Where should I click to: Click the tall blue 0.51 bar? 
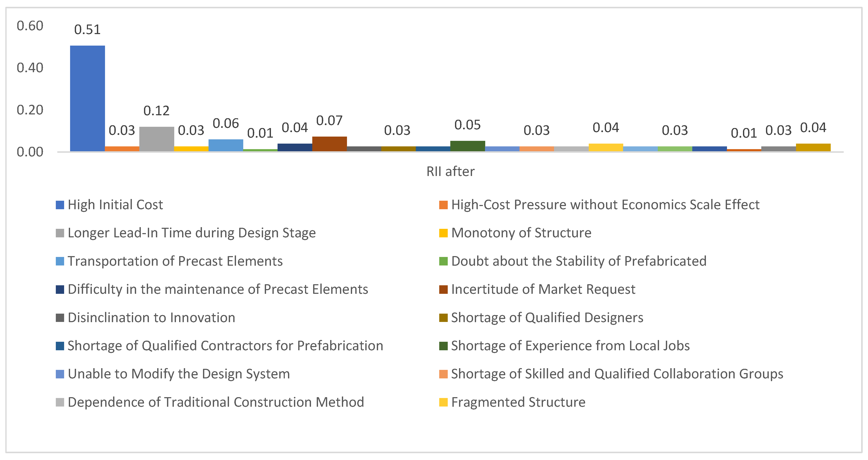[x=87, y=98]
